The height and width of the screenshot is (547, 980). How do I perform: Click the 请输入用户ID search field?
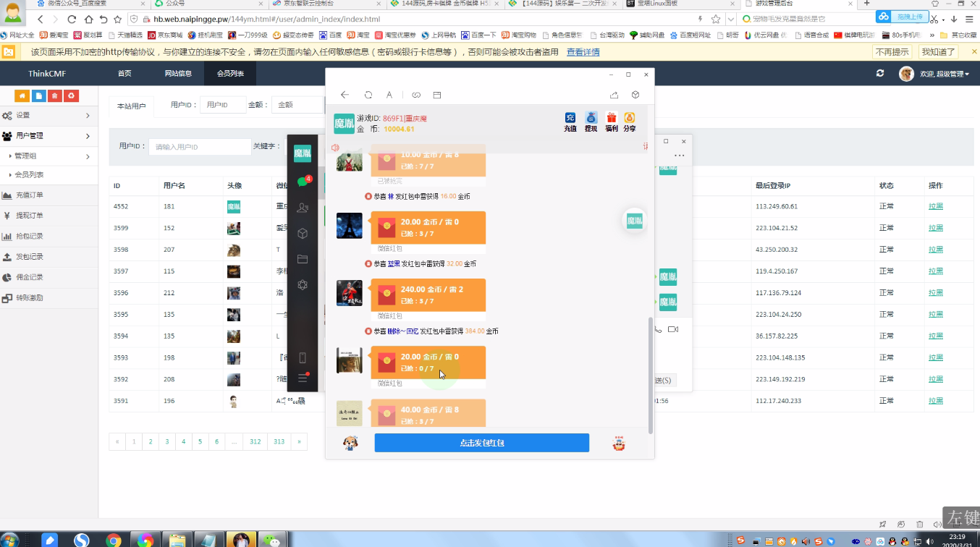[x=200, y=147]
